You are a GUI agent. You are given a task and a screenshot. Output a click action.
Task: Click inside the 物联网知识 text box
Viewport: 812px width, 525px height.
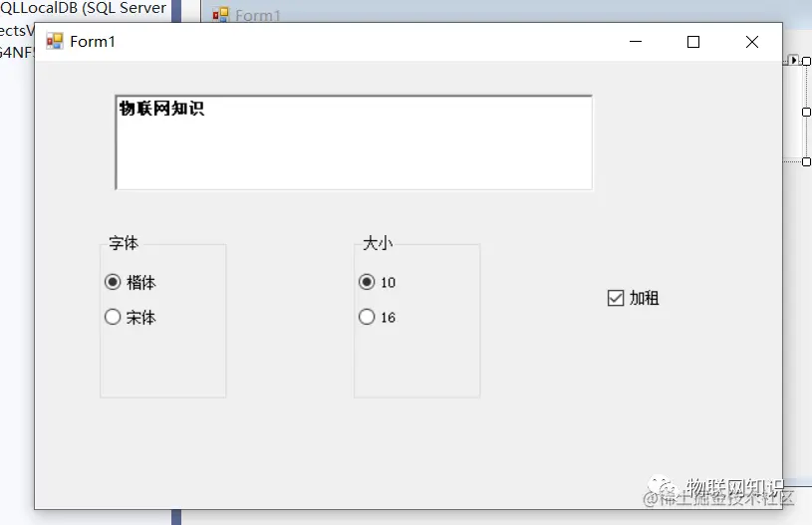click(x=354, y=142)
